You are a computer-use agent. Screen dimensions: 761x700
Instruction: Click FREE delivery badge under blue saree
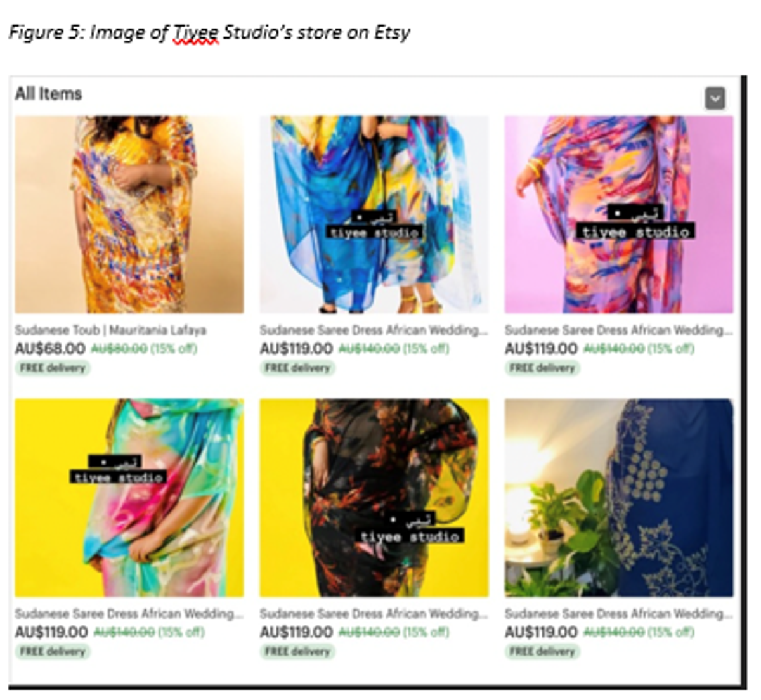tap(297, 368)
